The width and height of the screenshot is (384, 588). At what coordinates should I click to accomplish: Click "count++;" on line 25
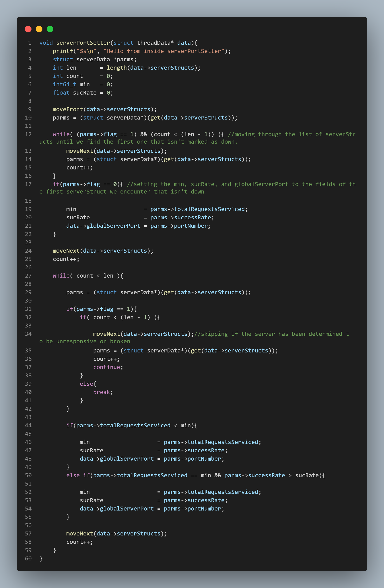pyautogui.click(x=66, y=259)
